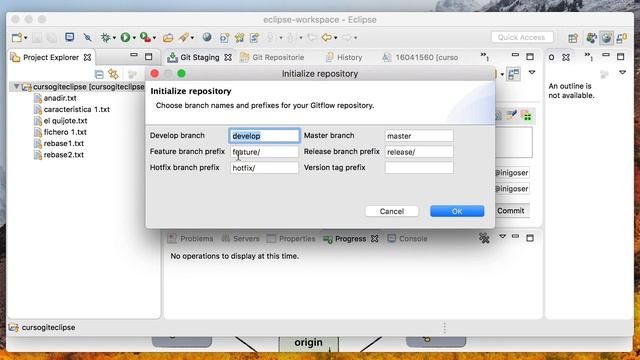The height and width of the screenshot is (360, 640).
Task: Switch to the Console tab
Action: point(407,238)
